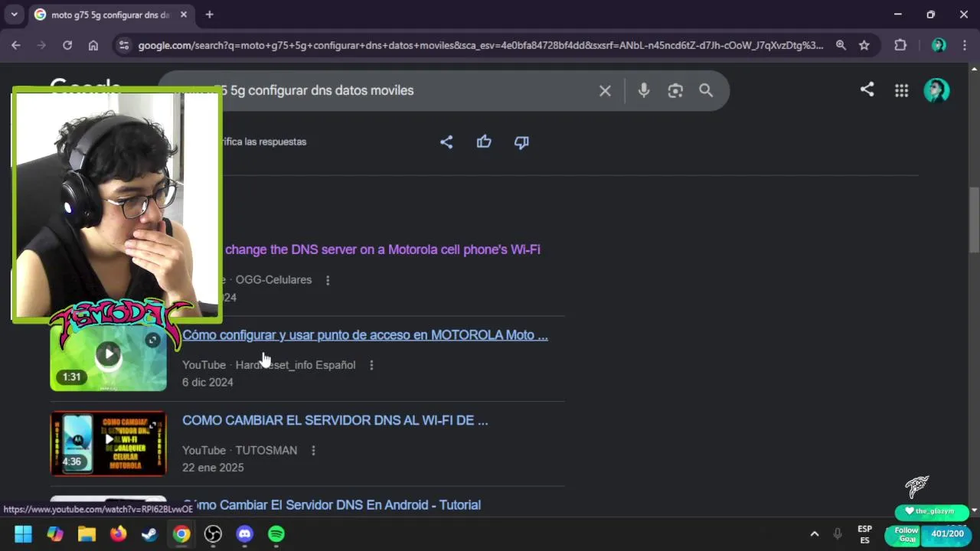Give thumbs down to the answer
This screenshot has width=980, height=551.
(x=521, y=142)
